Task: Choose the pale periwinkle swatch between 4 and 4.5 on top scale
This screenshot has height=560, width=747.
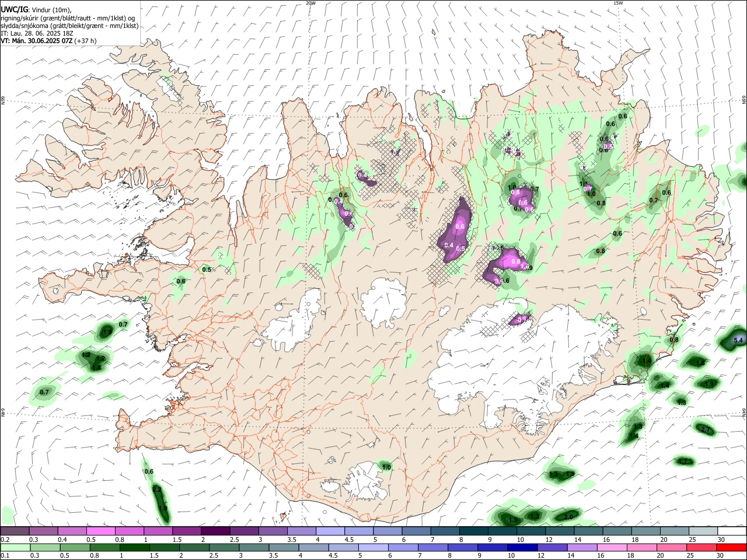Action: click(x=330, y=531)
